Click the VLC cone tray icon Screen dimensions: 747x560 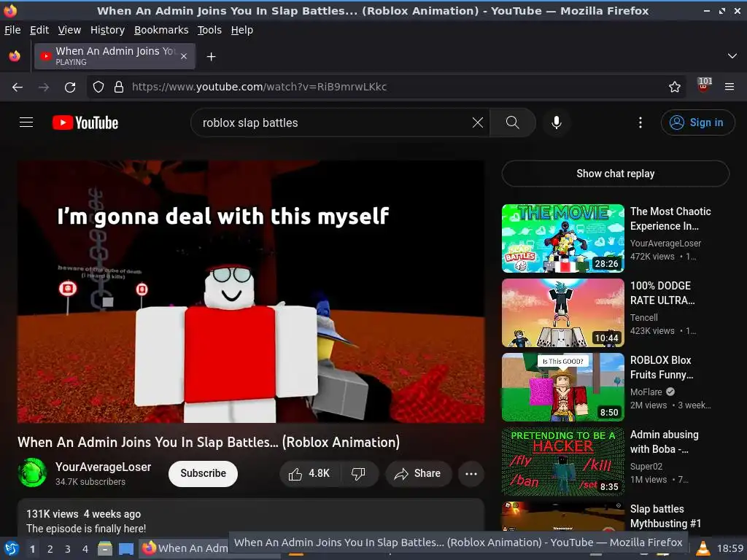pos(703,548)
